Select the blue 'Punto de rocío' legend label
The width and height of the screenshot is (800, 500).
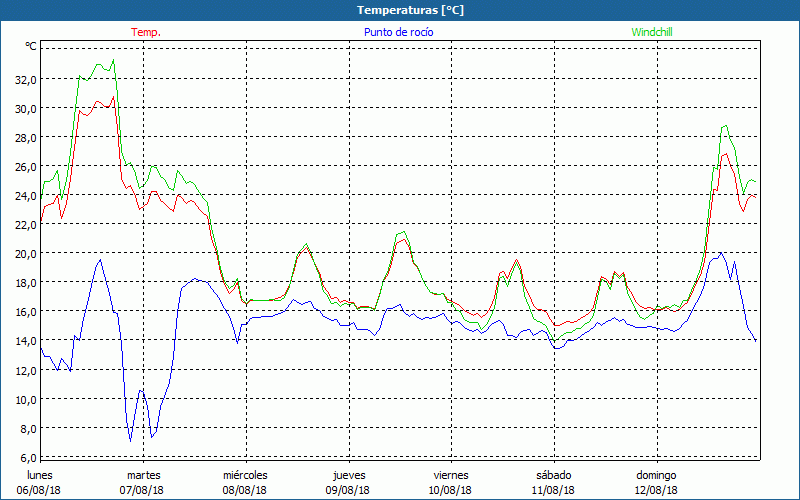pos(398,32)
